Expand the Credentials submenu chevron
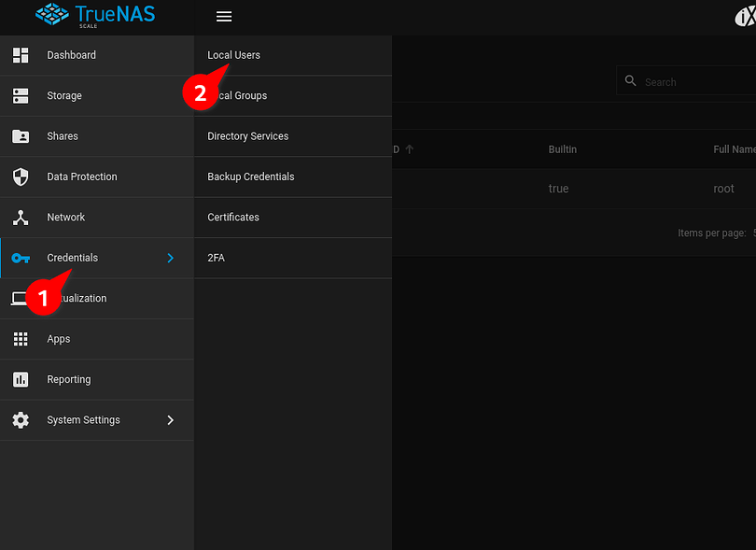 pos(170,258)
